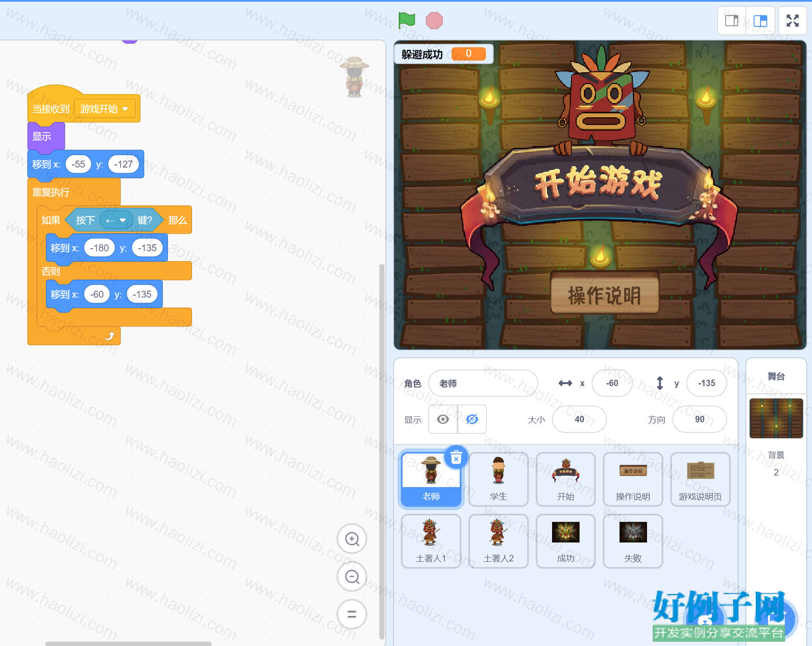Zoom in on the code workspace

click(352, 539)
